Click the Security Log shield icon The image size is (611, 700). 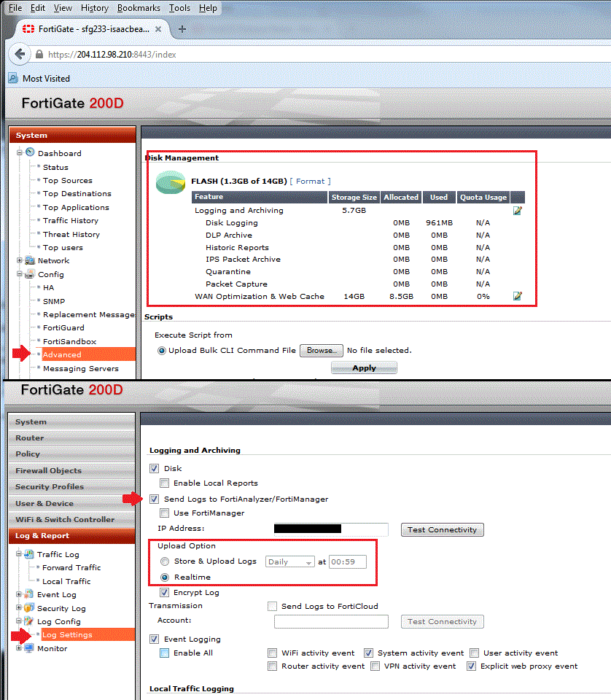click(x=29, y=607)
